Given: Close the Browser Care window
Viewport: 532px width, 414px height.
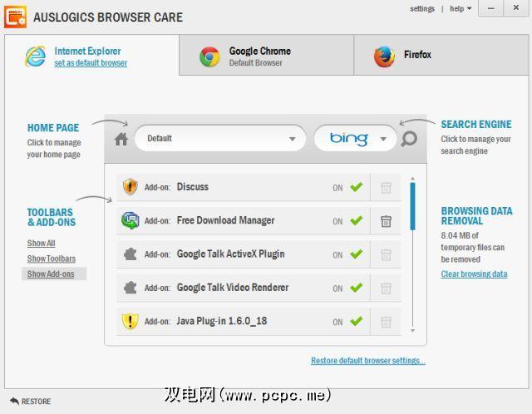Looking at the screenshot, I should coord(515,8).
